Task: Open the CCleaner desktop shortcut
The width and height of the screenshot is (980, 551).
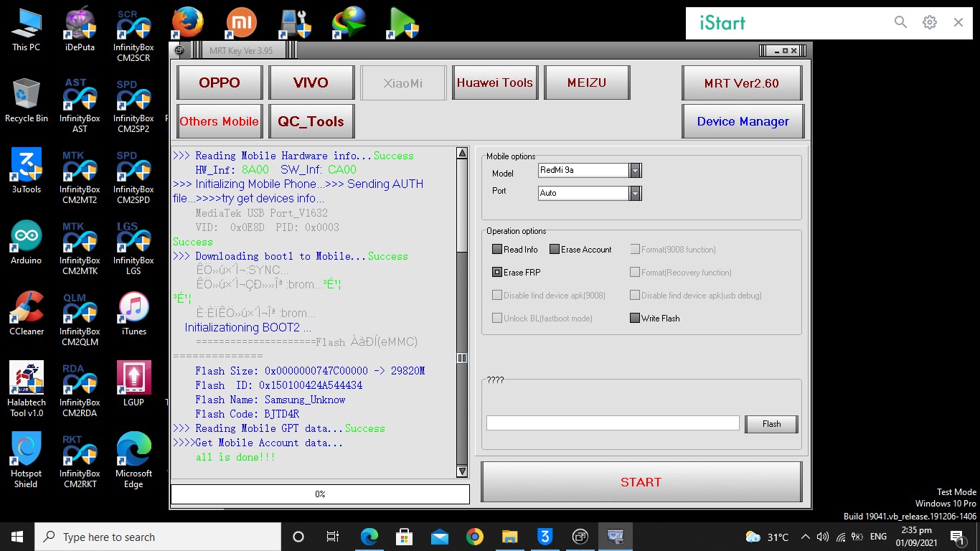Action: tap(27, 313)
